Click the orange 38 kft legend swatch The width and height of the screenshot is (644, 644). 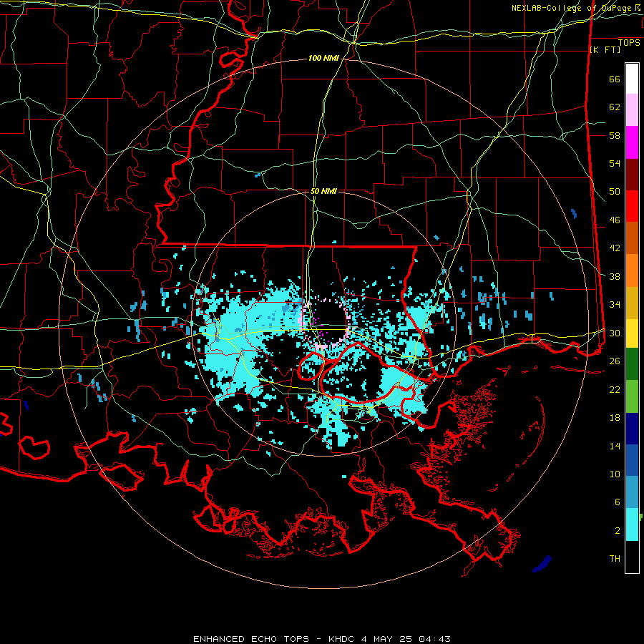tap(632, 270)
